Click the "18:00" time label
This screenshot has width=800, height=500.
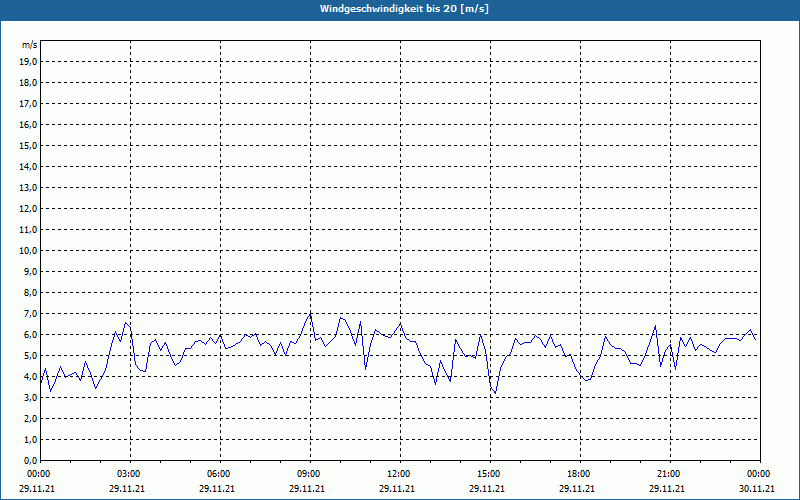(579, 474)
